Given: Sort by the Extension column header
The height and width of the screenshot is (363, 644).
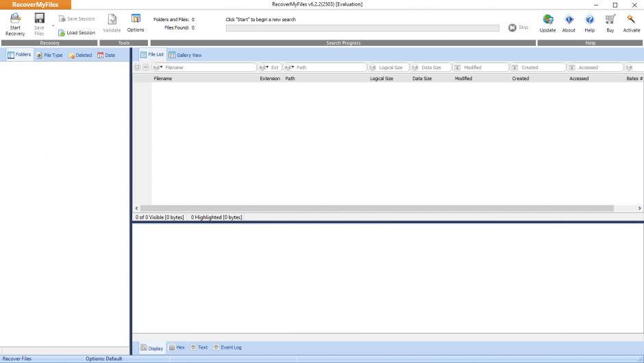Looking at the screenshot, I should point(270,79).
